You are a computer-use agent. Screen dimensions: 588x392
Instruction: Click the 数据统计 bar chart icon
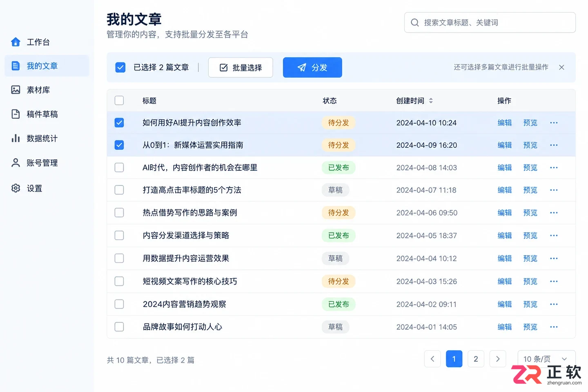(x=16, y=138)
